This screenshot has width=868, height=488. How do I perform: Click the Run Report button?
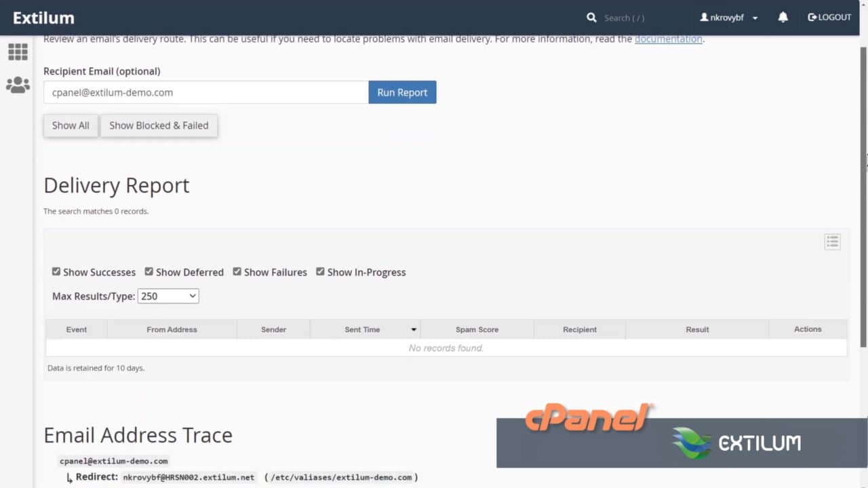click(x=402, y=92)
